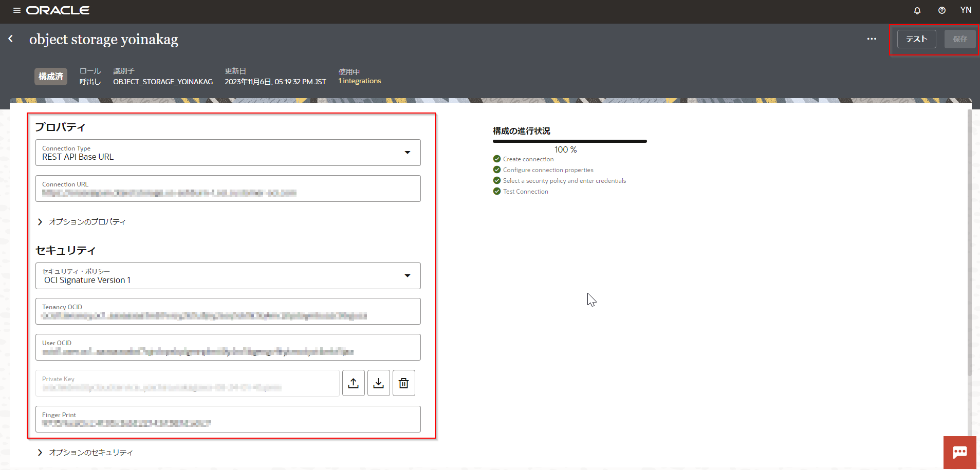The image size is (980, 470).
Task: Open the hamburger navigation menu
Action: tap(16, 10)
